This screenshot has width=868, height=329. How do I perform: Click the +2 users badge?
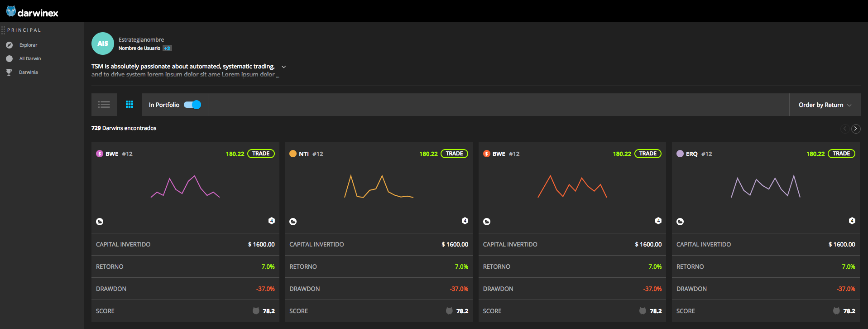(167, 48)
